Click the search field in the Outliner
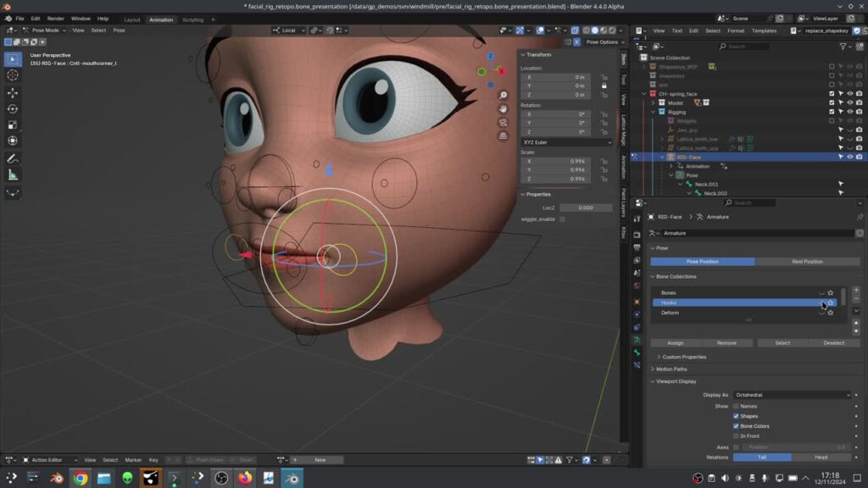Screen dimensions: 868x488 coord(746,46)
